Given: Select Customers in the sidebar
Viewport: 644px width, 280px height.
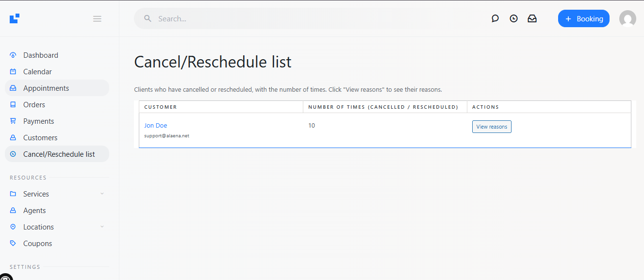Looking at the screenshot, I should (40, 138).
